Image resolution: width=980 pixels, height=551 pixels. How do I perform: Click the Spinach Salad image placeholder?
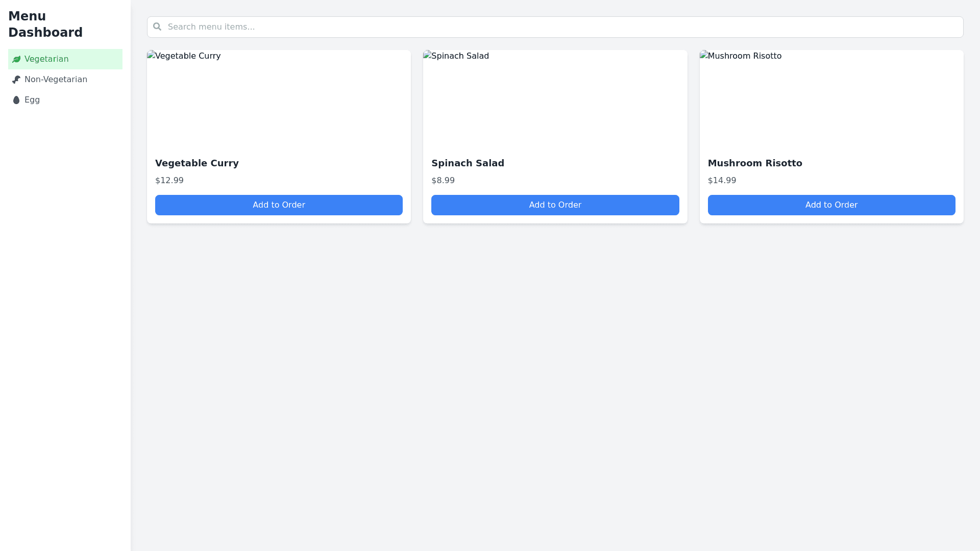click(x=555, y=99)
